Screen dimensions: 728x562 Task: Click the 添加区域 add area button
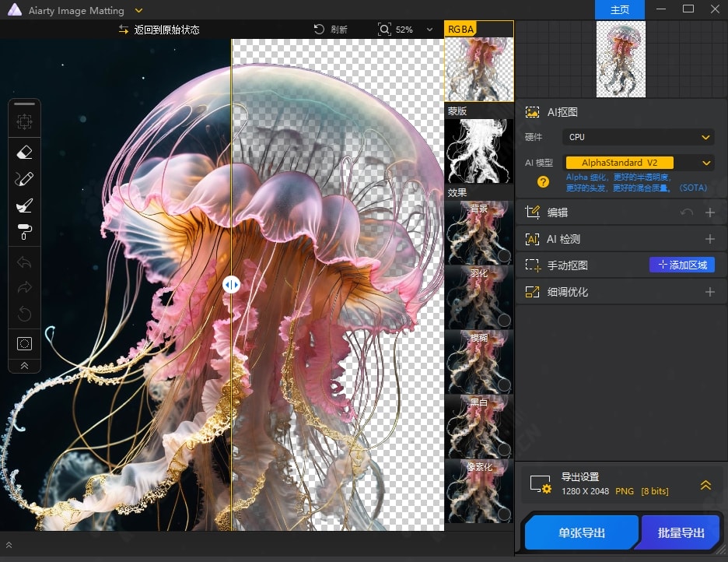(x=682, y=265)
